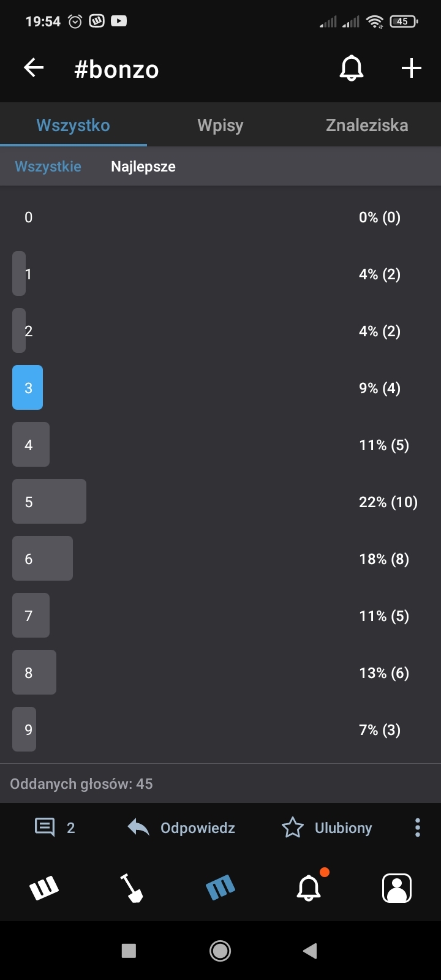Open the shovel Wykopalisko icon
Viewport: 441px width, 980px height.
(x=131, y=888)
